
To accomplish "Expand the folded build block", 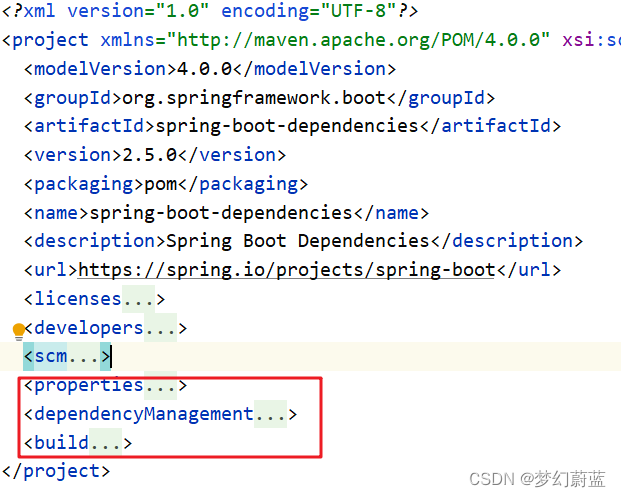I will tap(105, 443).
